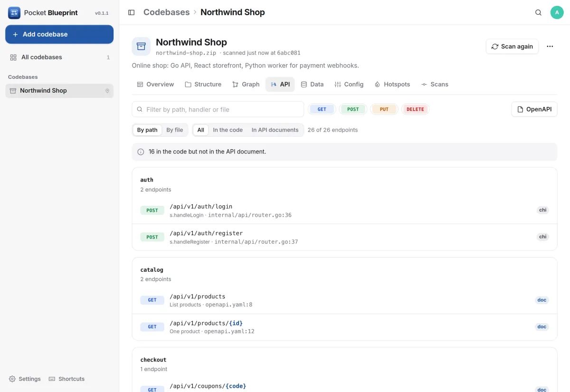Switch to the Structure tab

203,85
